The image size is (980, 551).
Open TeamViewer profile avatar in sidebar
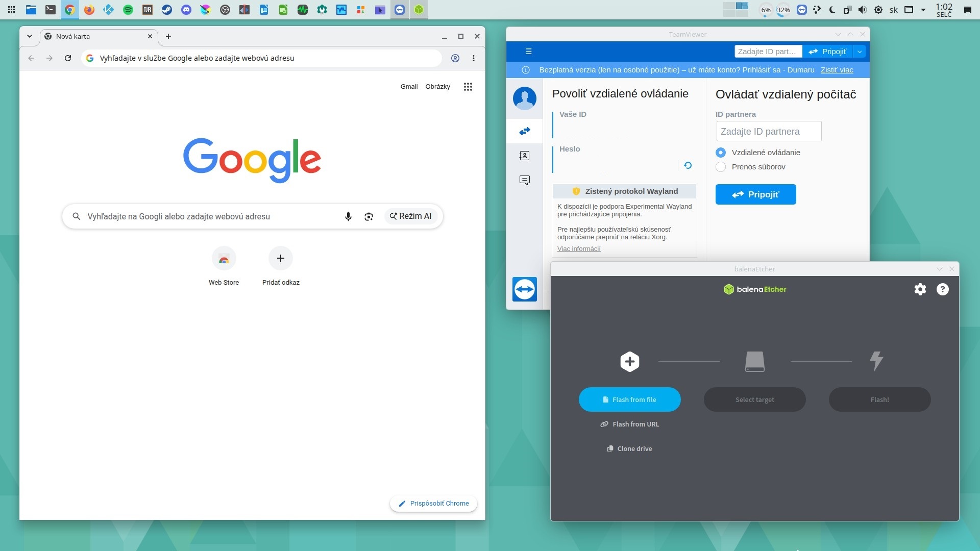(524, 98)
